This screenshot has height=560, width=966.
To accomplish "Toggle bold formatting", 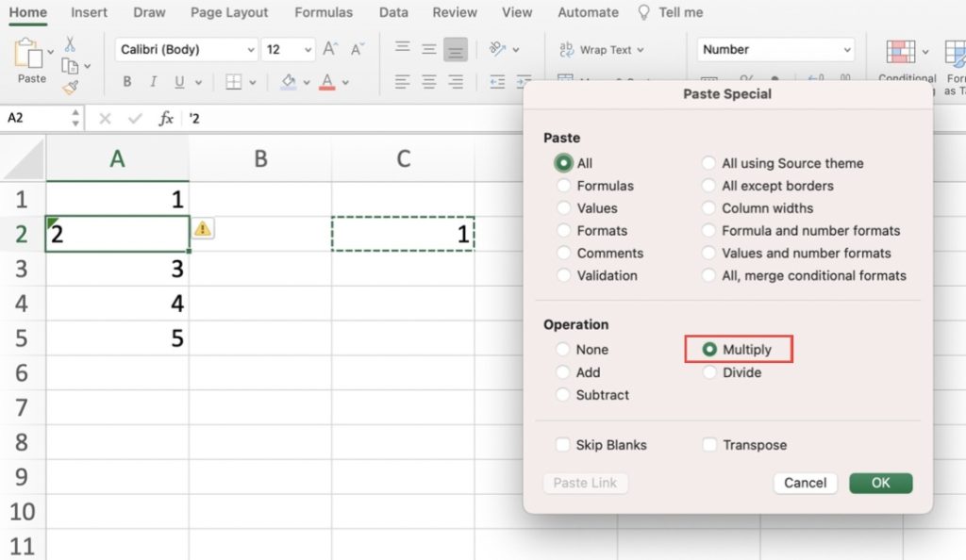I will [x=127, y=82].
